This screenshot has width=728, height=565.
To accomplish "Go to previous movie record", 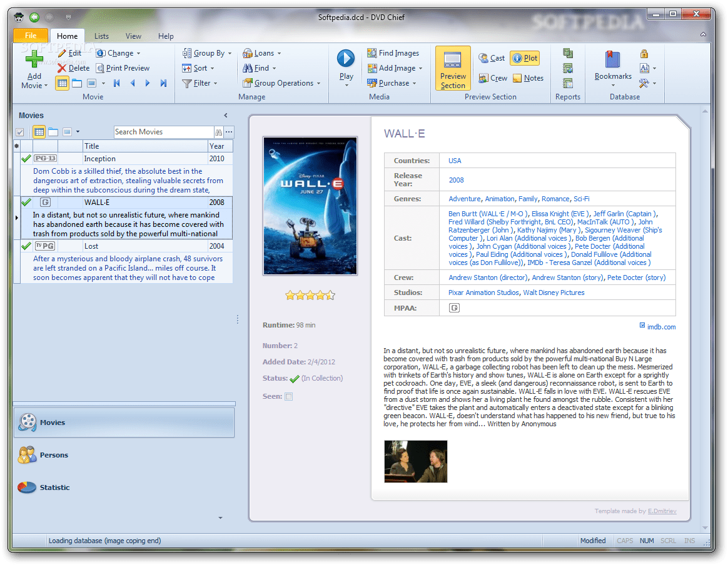I will 133,83.
